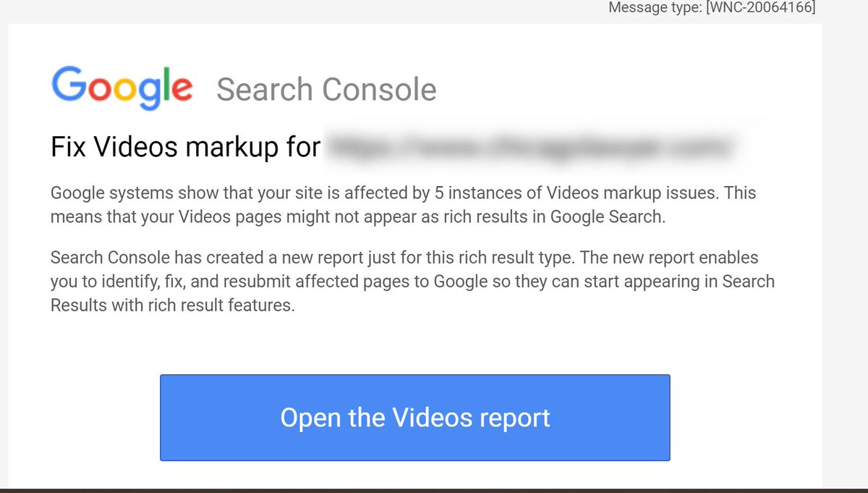Click the message type WNC-20064166 label
The height and width of the screenshot is (493, 868).
[x=712, y=8]
